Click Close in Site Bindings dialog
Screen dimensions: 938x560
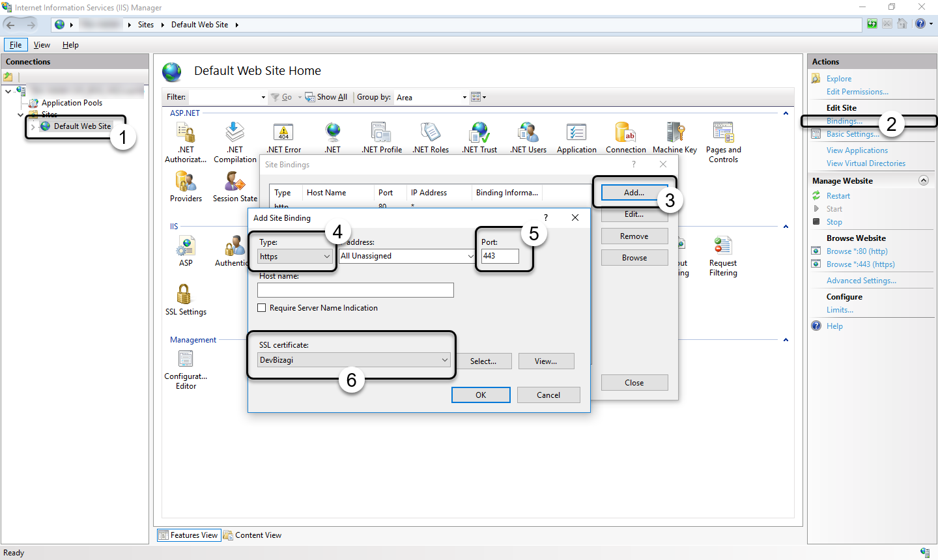point(634,383)
